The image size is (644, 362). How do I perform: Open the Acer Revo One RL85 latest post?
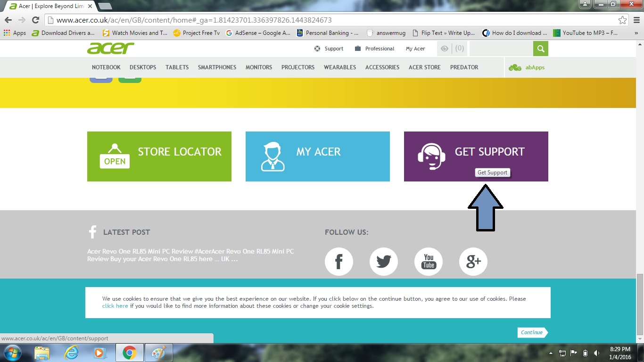pos(190,255)
